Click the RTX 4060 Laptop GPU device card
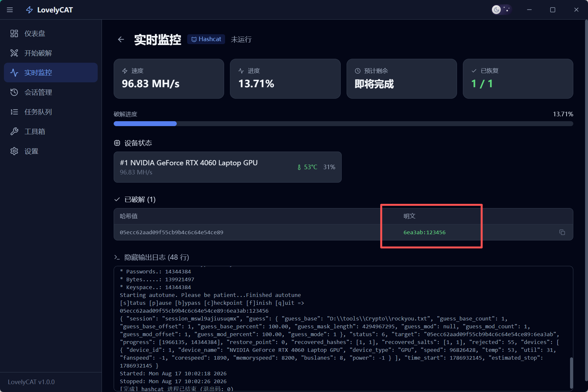 pyautogui.click(x=228, y=167)
